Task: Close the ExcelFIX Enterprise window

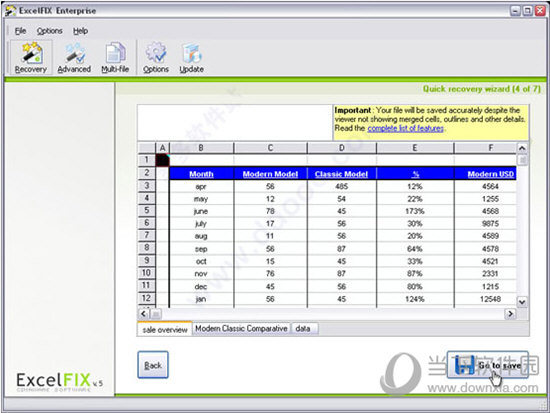Action: tap(540, 11)
